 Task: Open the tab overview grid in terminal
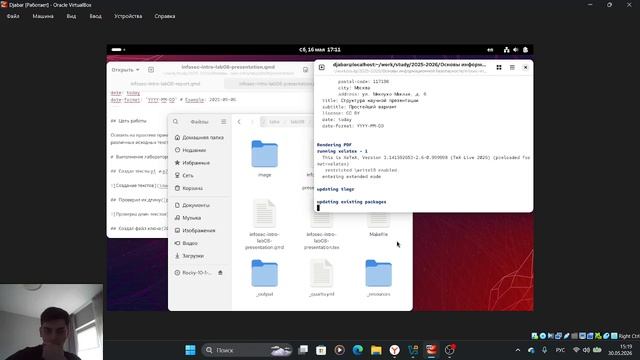click(x=499, y=67)
